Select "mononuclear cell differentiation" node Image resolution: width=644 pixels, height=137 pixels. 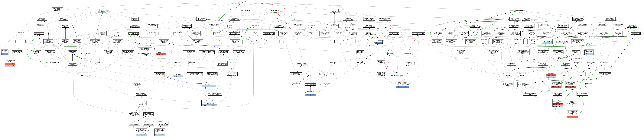(x=333, y=63)
